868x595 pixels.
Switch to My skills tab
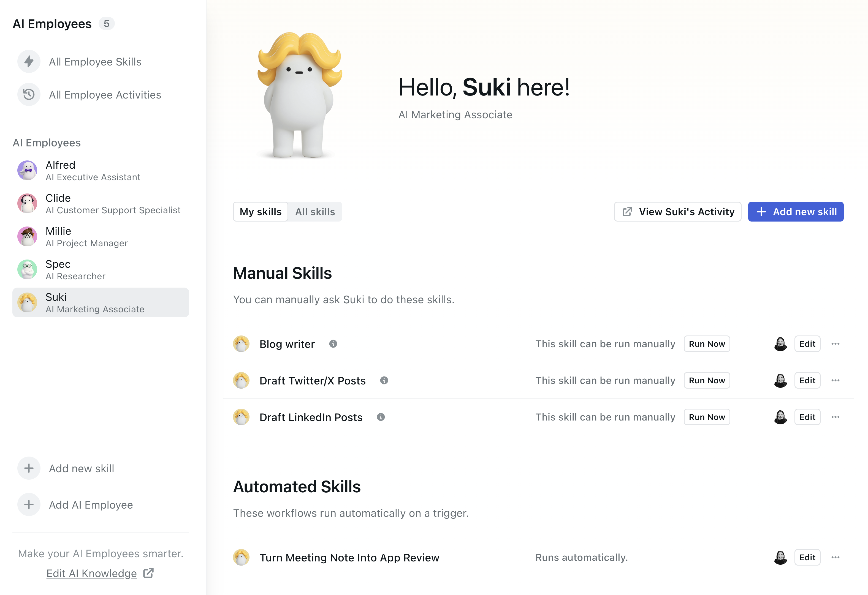tap(261, 212)
